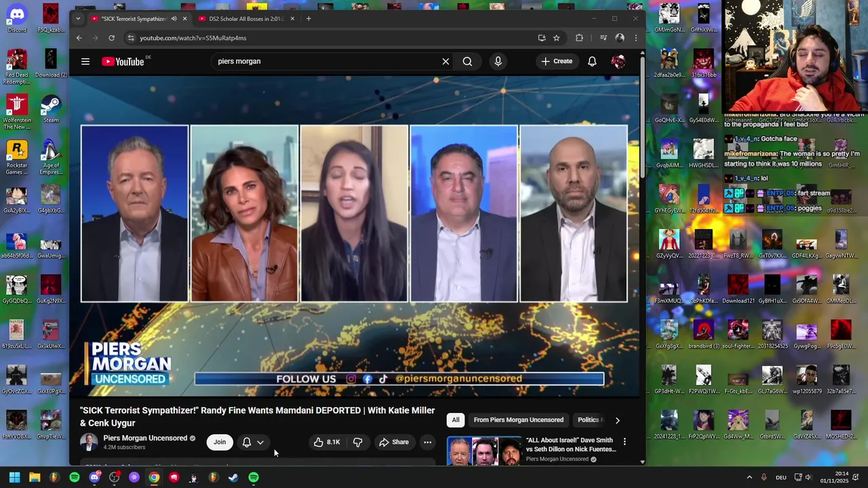Click the Create button
The image size is (868, 488).
click(557, 62)
